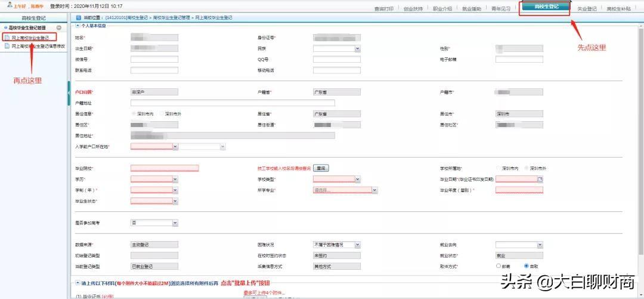Open the 网上高校毕业生登记 document icon item
This screenshot has width=644, height=299.
[x=7, y=38]
